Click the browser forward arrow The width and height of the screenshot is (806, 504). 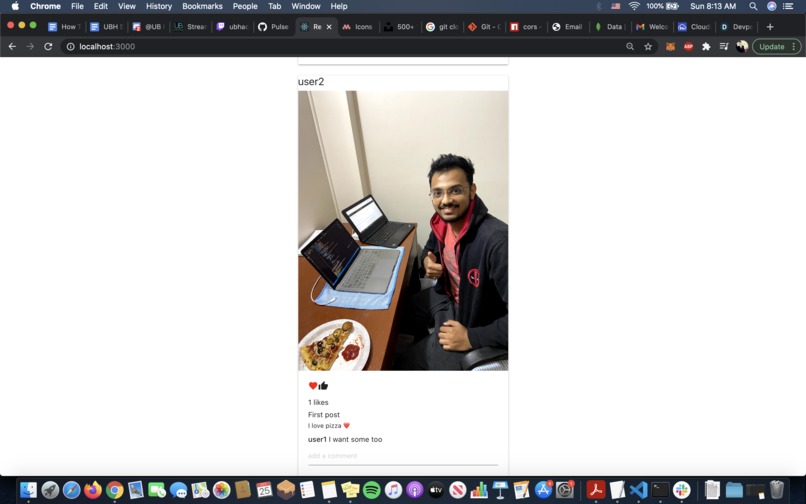click(30, 46)
